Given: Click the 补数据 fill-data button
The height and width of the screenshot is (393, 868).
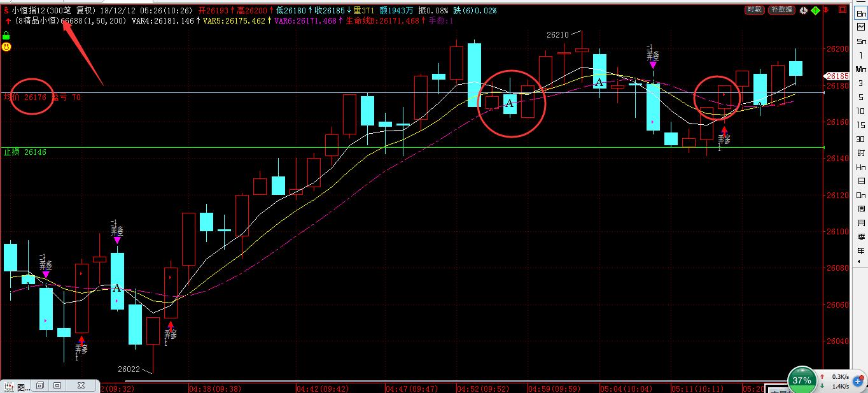Looking at the screenshot, I should [781, 10].
